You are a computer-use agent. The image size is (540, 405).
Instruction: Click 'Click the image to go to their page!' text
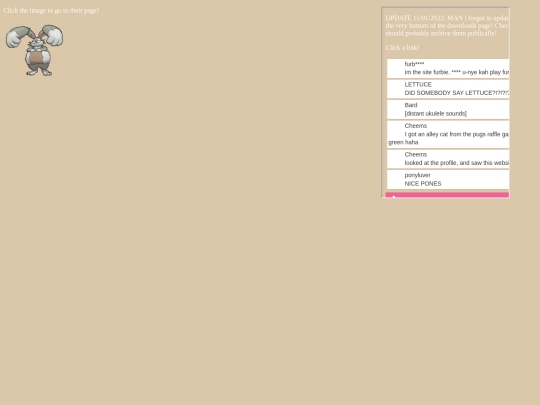(51, 10)
